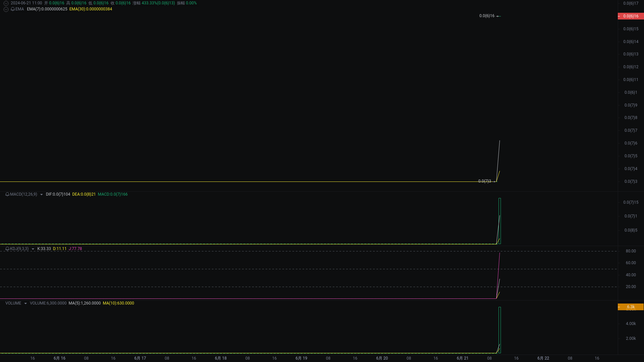Click the alert bell beside KDJ(9,3,3)
This screenshot has width=644, height=362.
click(x=7, y=249)
